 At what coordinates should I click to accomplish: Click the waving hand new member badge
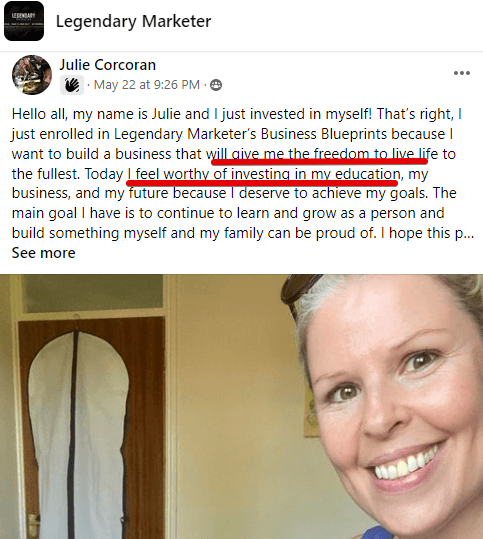click(72, 85)
